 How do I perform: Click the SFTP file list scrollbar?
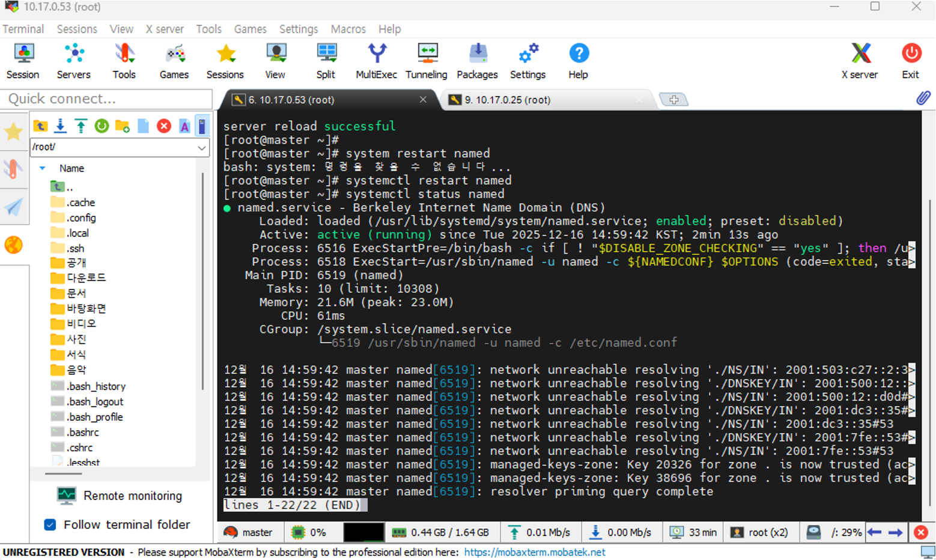pyautogui.click(x=203, y=281)
